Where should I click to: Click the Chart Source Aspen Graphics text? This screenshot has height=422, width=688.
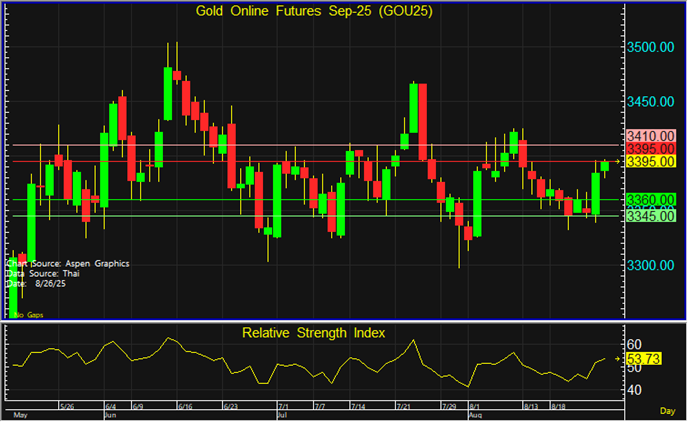(x=66, y=264)
